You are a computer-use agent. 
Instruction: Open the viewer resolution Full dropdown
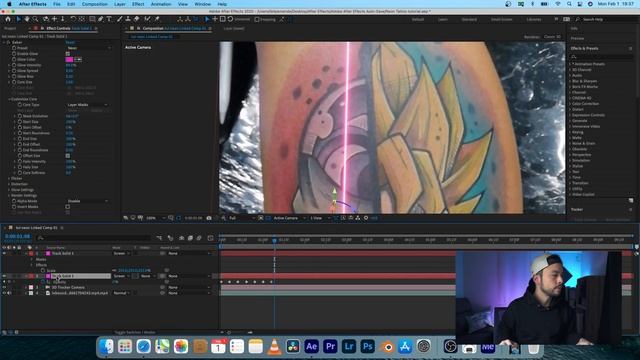pos(241,218)
